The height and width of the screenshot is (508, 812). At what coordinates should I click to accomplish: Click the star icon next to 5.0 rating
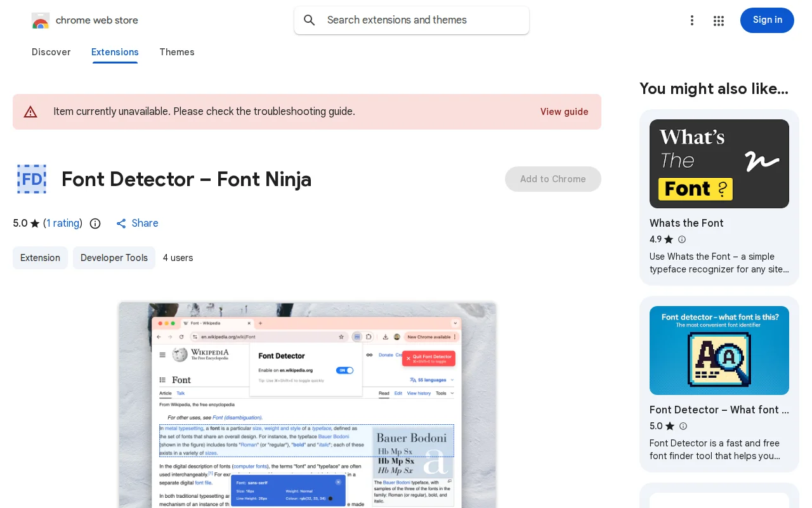pyautogui.click(x=35, y=224)
